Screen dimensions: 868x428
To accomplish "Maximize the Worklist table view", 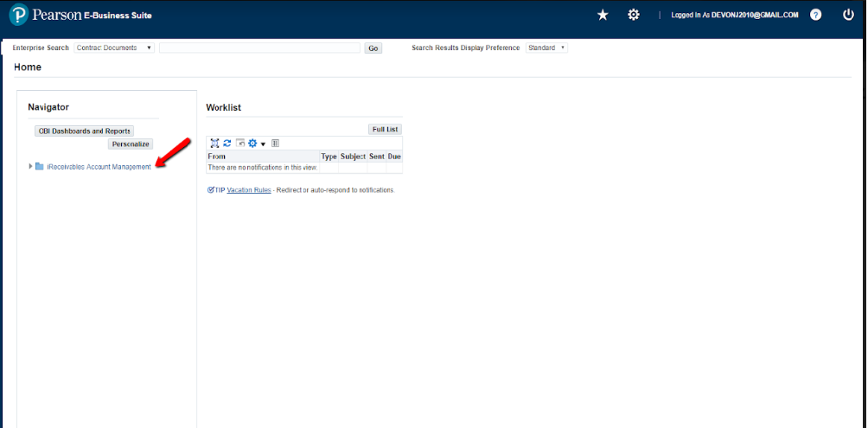I will point(214,144).
